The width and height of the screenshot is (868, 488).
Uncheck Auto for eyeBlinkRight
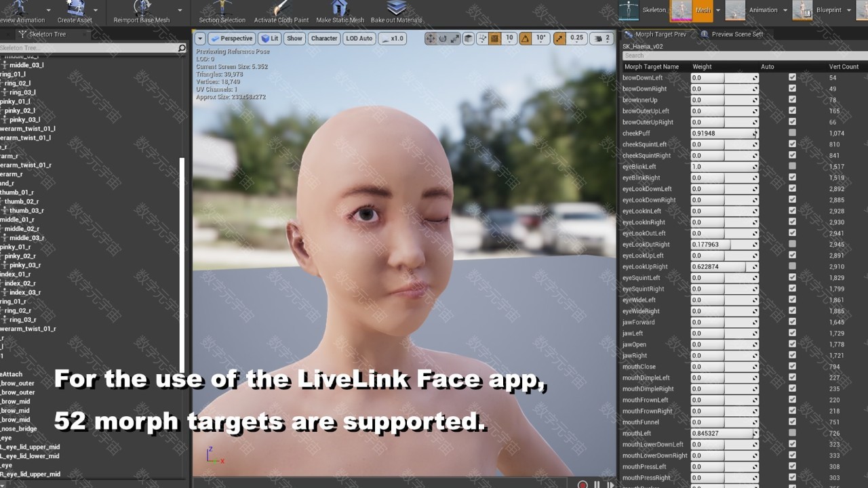point(792,178)
